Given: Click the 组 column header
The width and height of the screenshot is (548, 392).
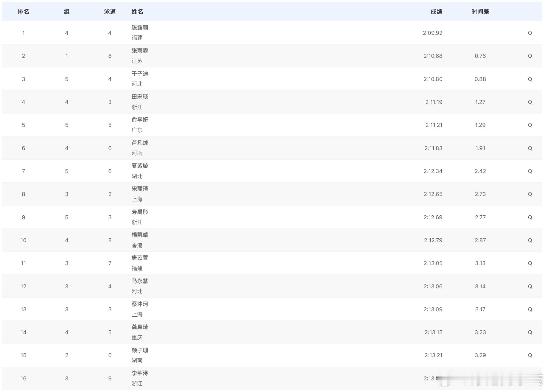Looking at the screenshot, I should (x=66, y=12).
